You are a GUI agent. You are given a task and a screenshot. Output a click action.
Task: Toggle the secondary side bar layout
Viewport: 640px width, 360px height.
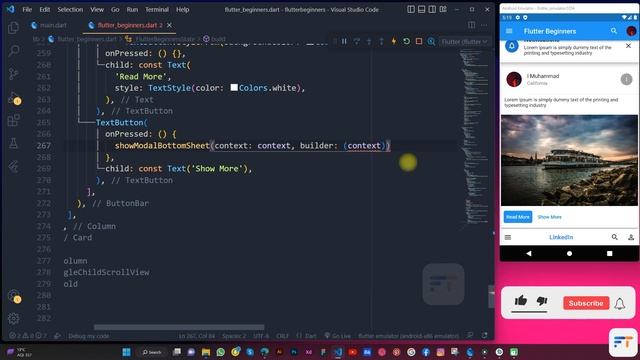coord(432,9)
